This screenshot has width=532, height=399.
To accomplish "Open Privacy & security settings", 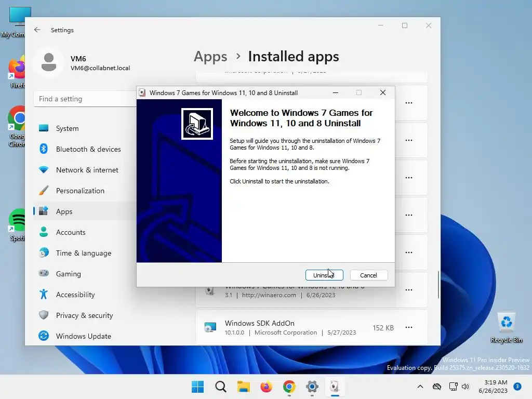I will 85,315.
